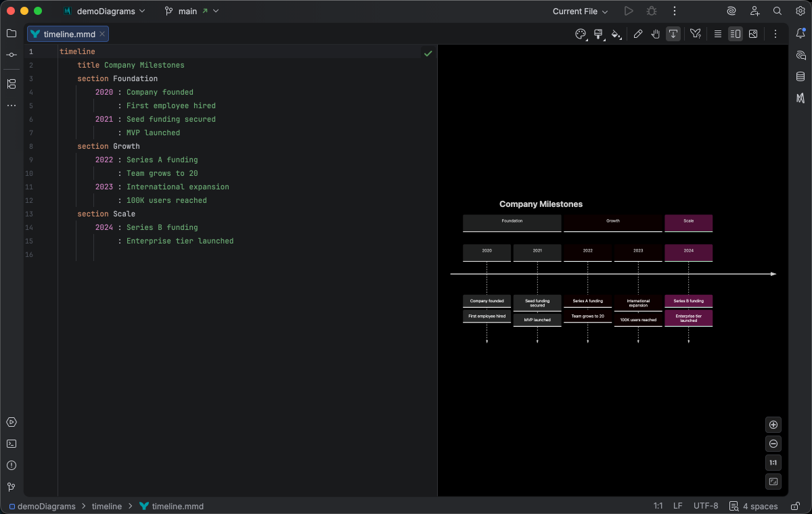Reset preview zoom to 1:1
This screenshot has height=514, width=812.
(774, 463)
